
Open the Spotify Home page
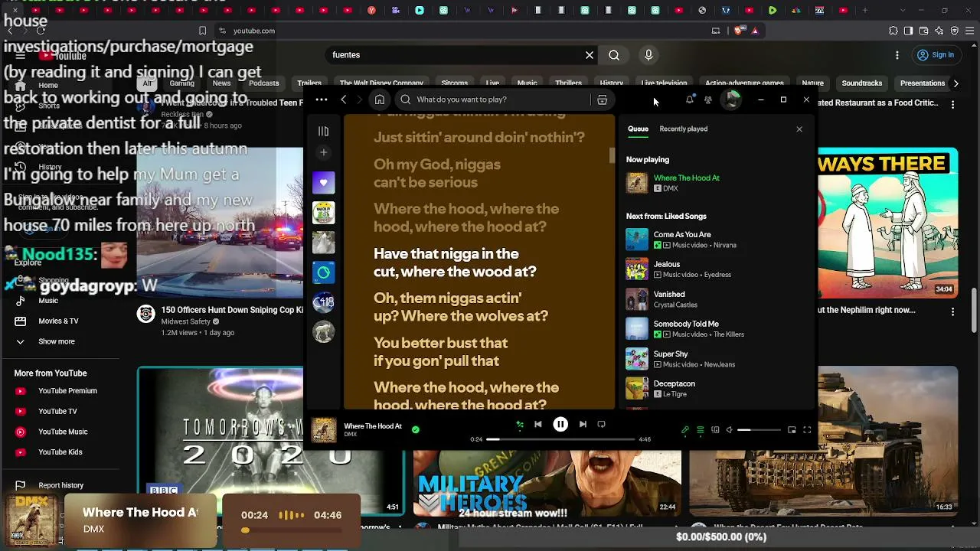(380, 99)
